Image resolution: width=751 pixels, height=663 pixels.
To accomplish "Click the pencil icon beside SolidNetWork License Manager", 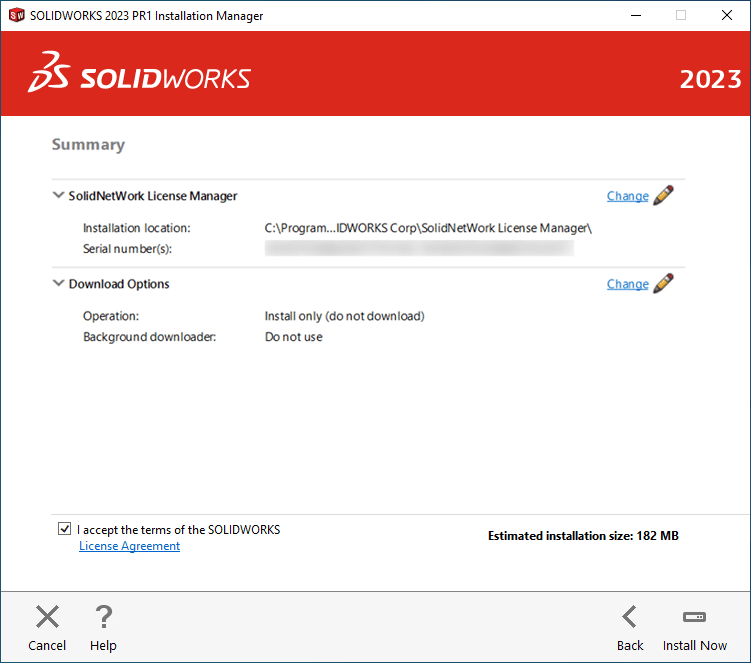I will [x=663, y=195].
